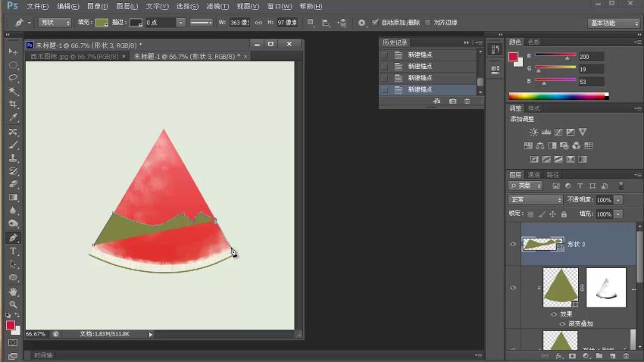The height and width of the screenshot is (362, 644).
Task: Hide the 形状 3 layer
Action: (513, 244)
